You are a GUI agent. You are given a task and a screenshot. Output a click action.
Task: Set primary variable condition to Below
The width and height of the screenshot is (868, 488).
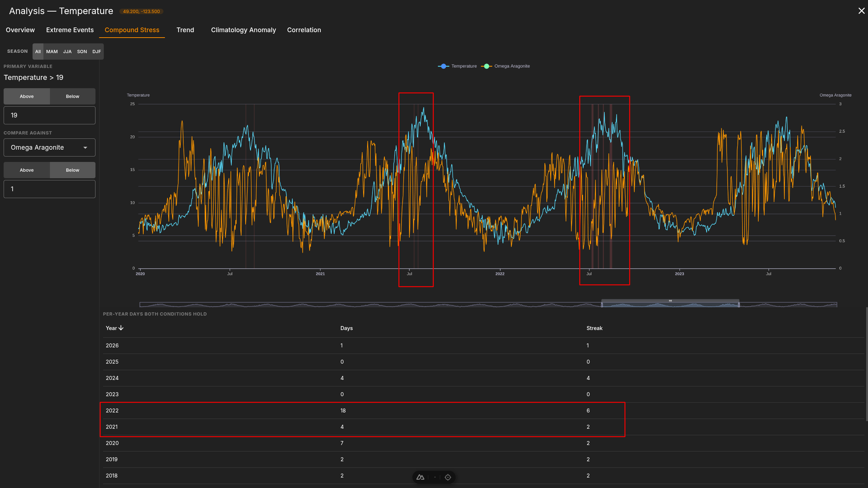click(x=73, y=97)
